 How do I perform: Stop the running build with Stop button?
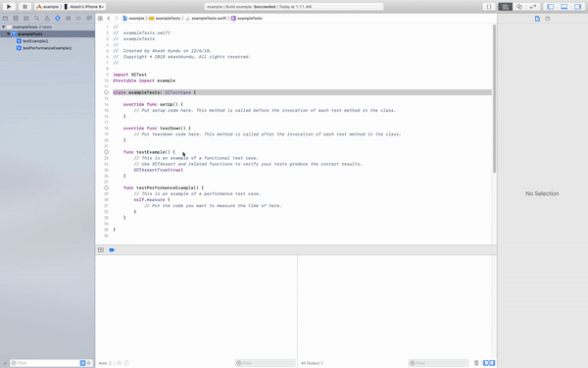pyautogui.click(x=25, y=7)
